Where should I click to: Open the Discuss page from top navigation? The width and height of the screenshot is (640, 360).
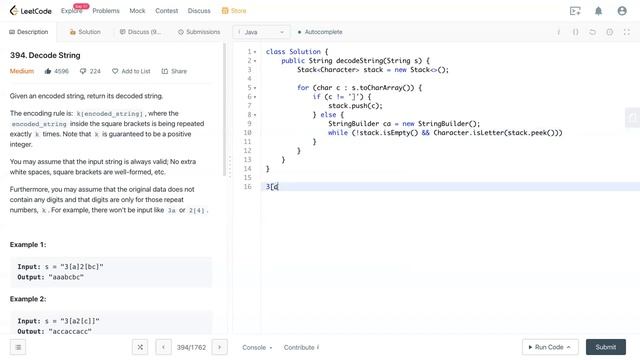(199, 11)
